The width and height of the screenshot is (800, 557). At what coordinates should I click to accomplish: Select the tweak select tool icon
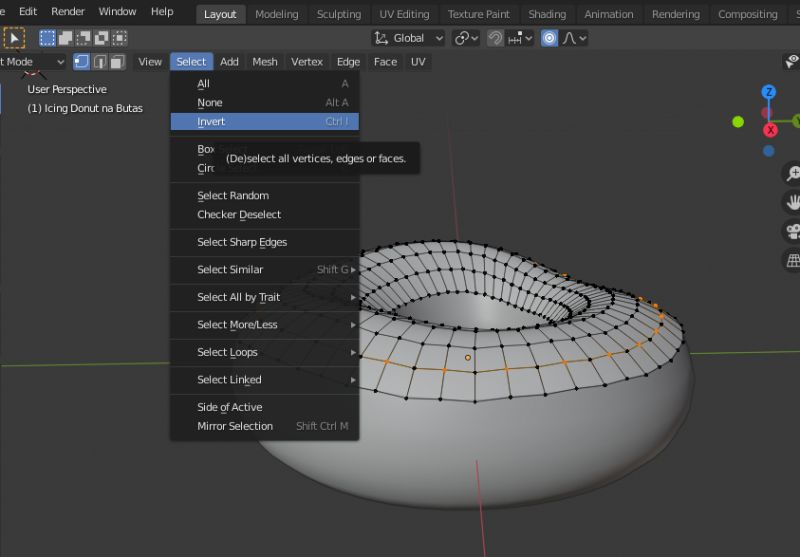point(14,38)
